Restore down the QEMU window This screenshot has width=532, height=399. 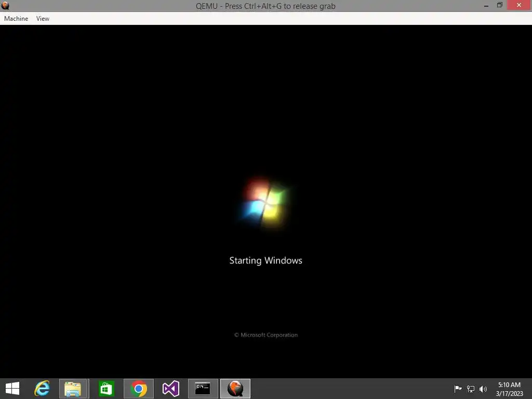pos(500,5)
